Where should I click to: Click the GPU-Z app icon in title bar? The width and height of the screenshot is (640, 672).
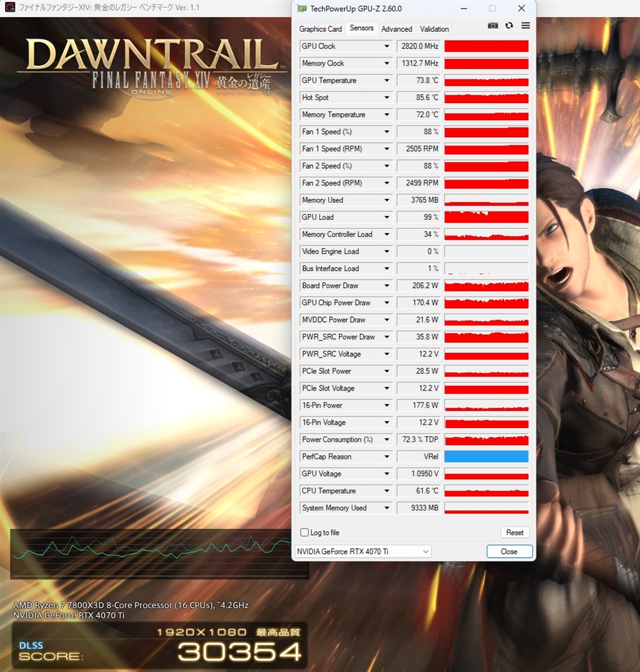302,9
